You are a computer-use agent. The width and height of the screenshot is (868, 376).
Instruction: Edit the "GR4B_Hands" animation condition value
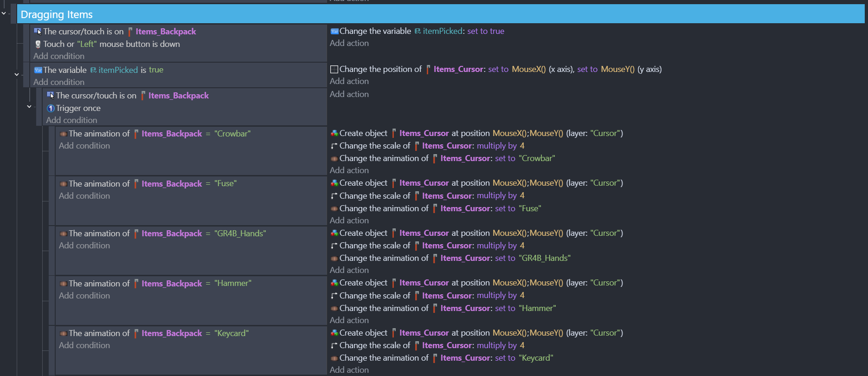coord(240,233)
